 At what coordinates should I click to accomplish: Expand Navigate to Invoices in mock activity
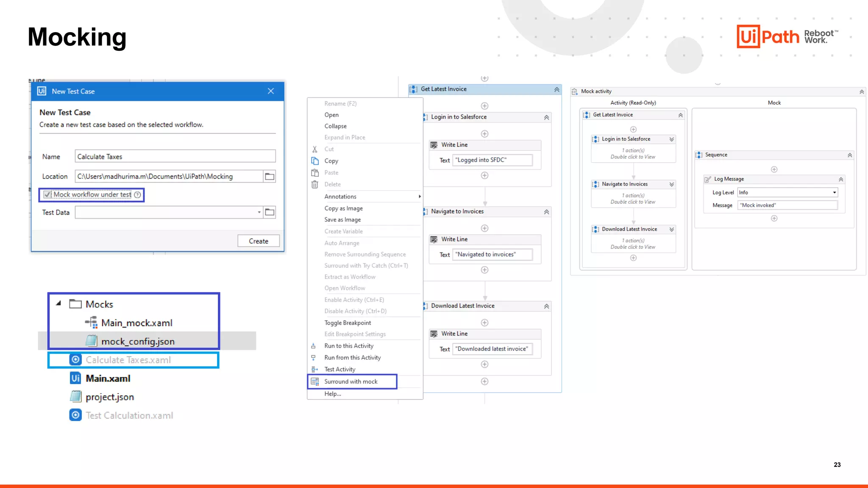671,184
